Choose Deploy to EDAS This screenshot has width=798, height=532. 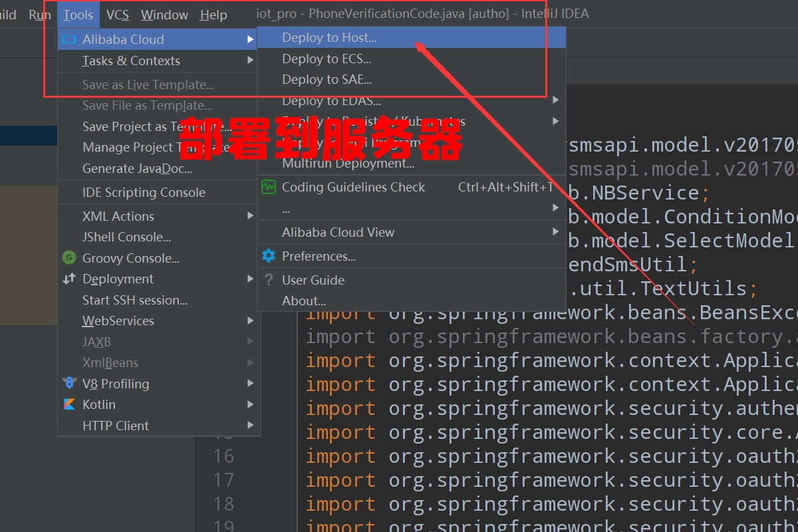click(x=411, y=101)
